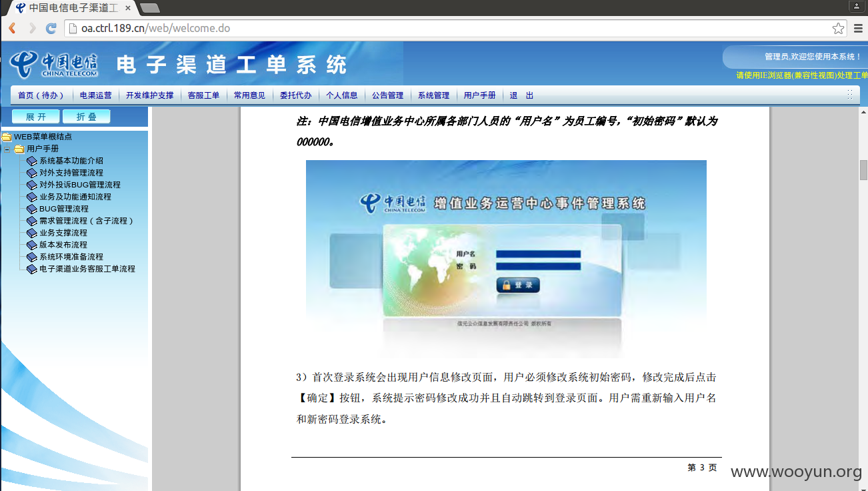Screen dimensions: 868x491
Task: Click book icon beside BUG管理流程
Action: point(32,209)
